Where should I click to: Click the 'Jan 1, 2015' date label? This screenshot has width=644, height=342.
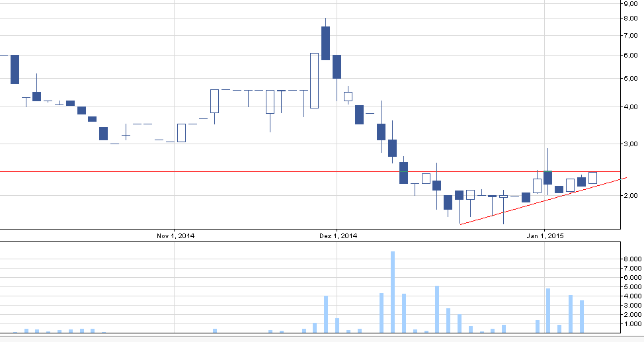545,236
